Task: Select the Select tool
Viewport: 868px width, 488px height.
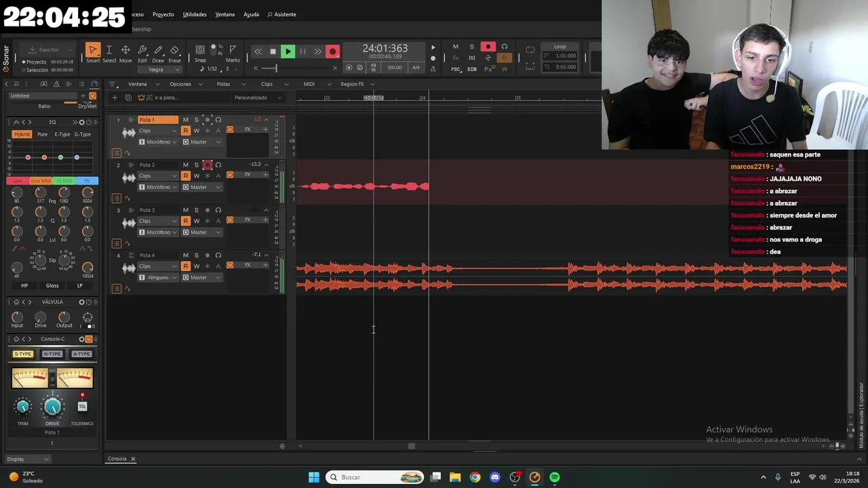Action: click(108, 53)
